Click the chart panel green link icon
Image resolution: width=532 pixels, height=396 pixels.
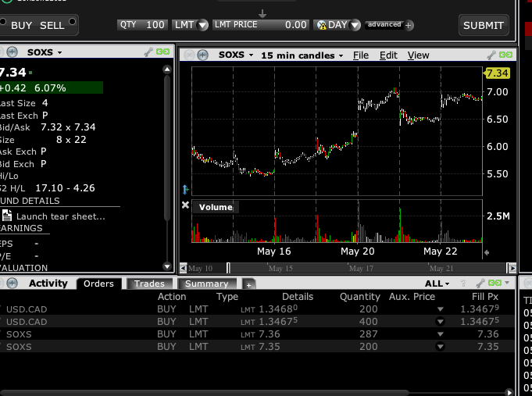[x=507, y=55]
